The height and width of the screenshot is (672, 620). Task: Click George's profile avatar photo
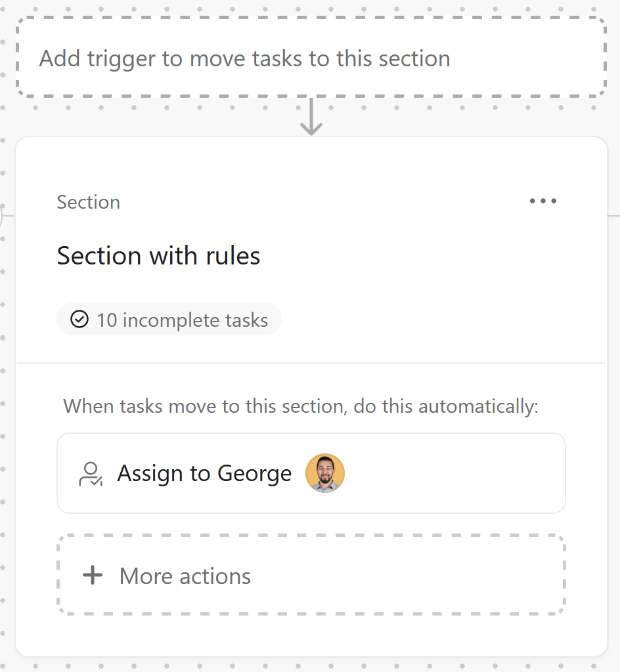pos(325,473)
